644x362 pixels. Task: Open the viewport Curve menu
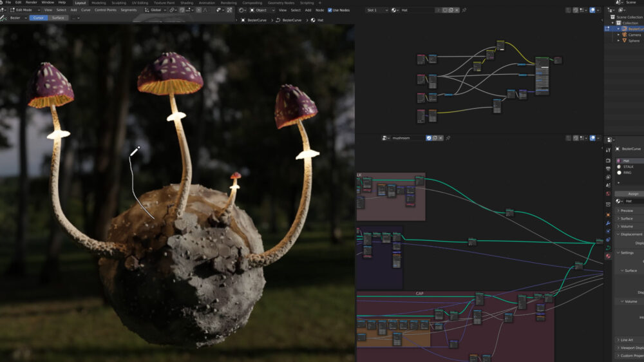tap(86, 10)
